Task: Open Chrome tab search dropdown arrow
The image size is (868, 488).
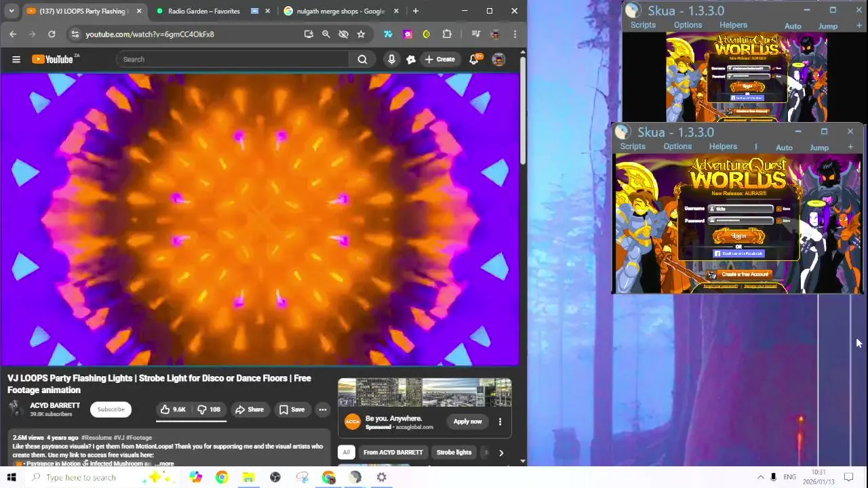Action: 12,11
